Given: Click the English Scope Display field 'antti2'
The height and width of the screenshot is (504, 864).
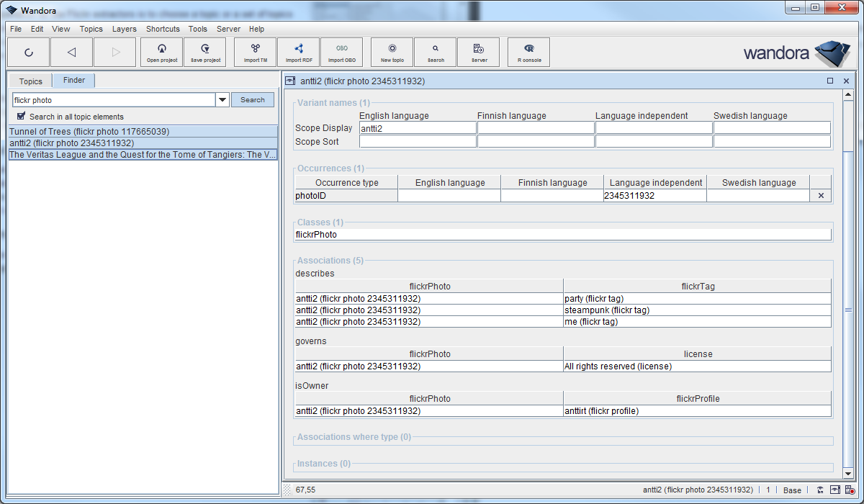Looking at the screenshot, I should (418, 128).
